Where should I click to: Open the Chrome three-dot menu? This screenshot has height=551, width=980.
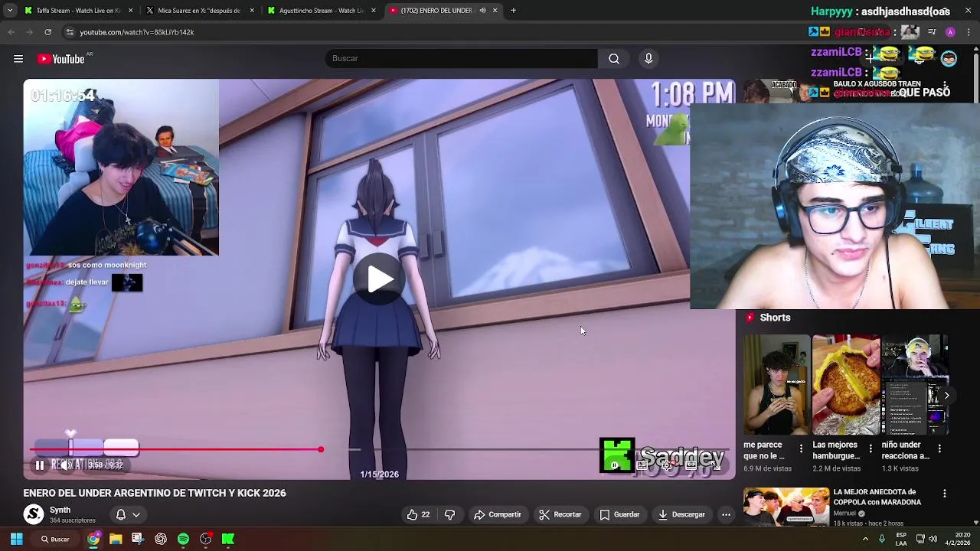tap(969, 32)
